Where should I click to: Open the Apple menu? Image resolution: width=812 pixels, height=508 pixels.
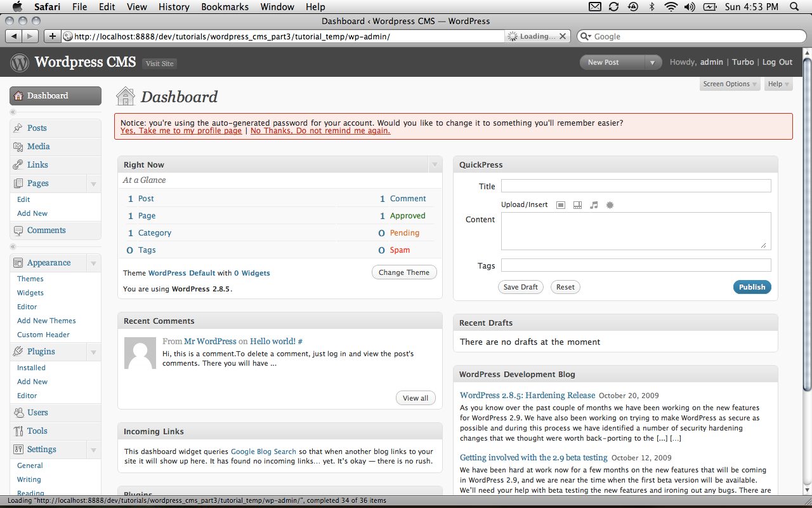tap(17, 7)
